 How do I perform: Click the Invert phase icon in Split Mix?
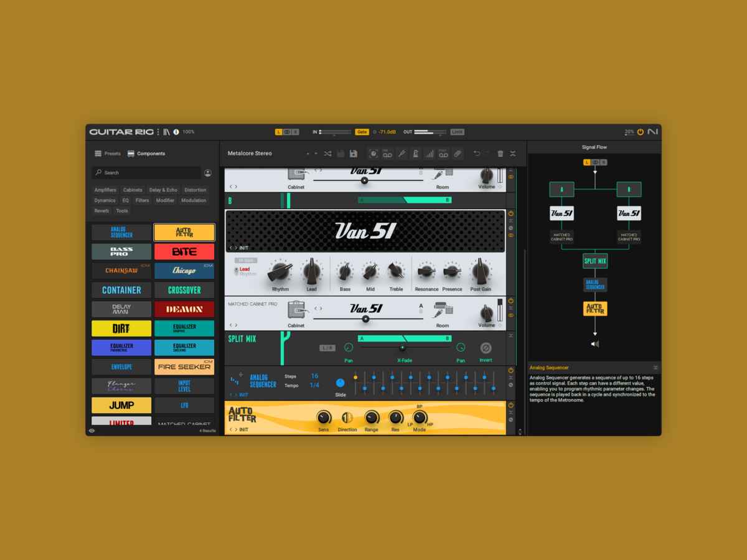(486, 348)
